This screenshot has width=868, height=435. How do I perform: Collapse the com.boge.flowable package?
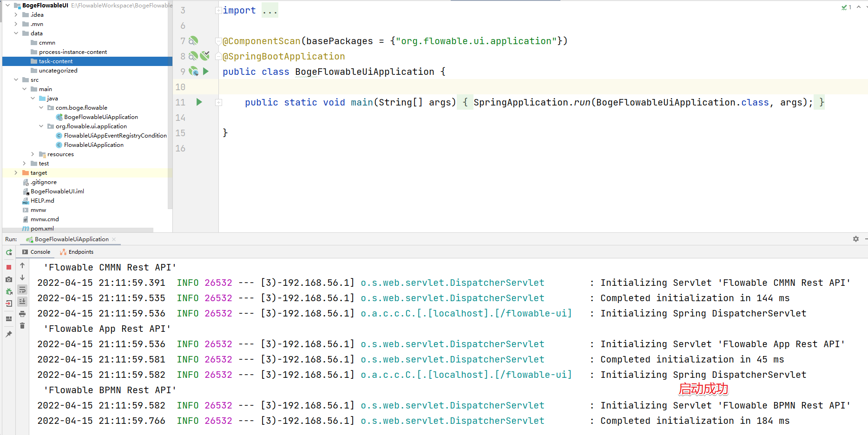click(x=41, y=108)
